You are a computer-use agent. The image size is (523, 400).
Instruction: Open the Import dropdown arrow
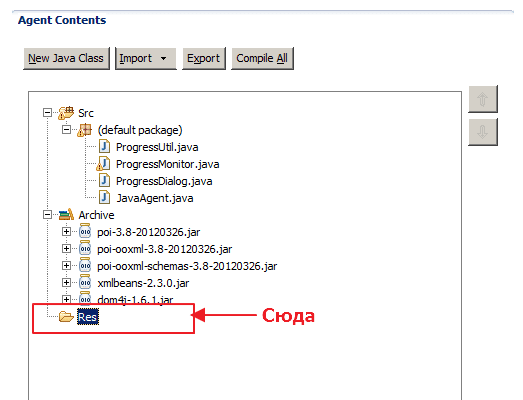(163, 58)
